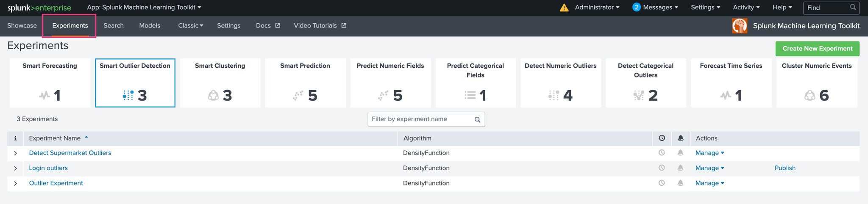Click the bell icon for Login outliers
Viewport: 868px width, 204px height.
(680, 168)
